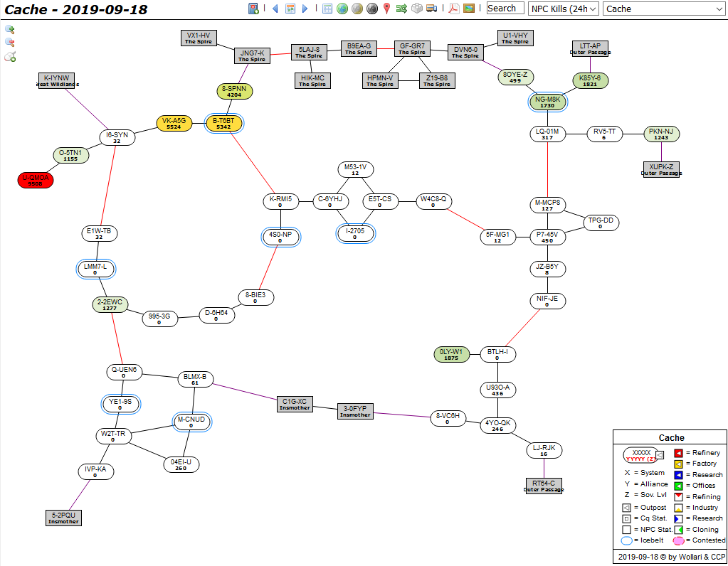The height and width of the screenshot is (566, 728).
Task: Select the LJ-RJK system node
Action: (x=544, y=451)
